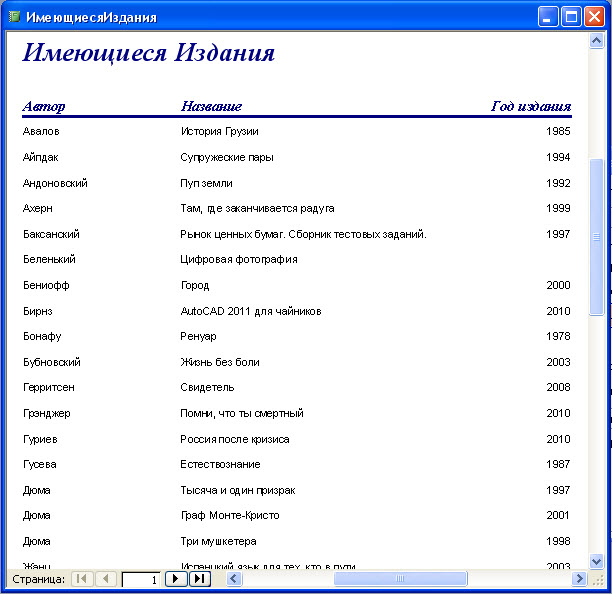Viewport: 612px width, 594px height.
Task: Select author Баксанский
Action: click(x=51, y=234)
